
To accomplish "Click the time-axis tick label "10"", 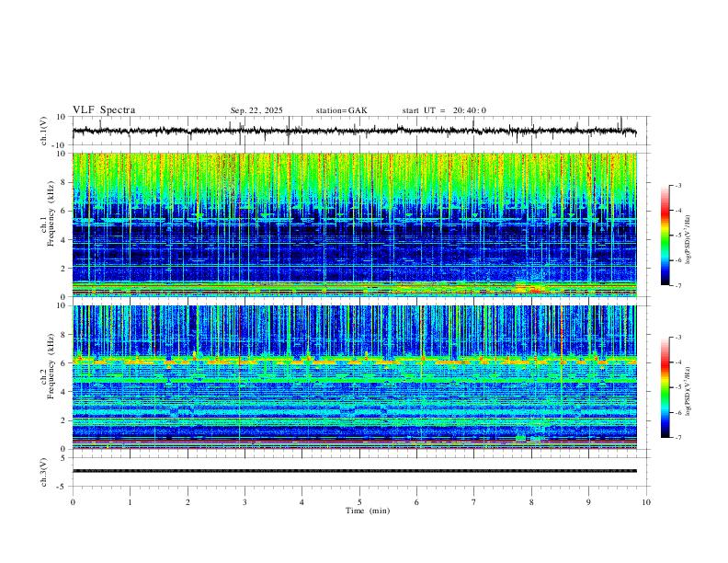I will [x=646, y=502].
